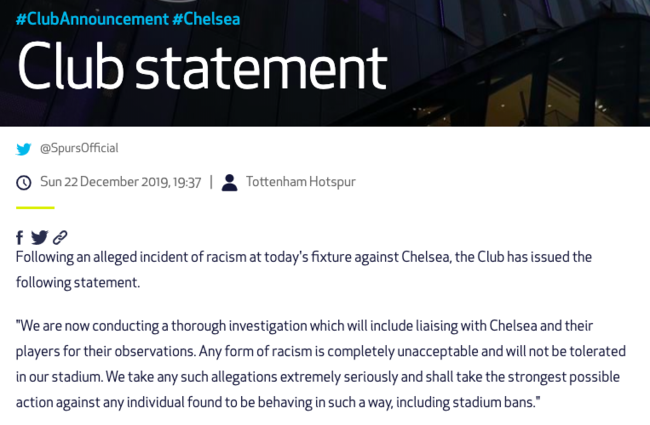Click the #ClubAnnouncement hashtag
Image resolution: width=650 pixels, height=425 pixels.
[x=92, y=19]
